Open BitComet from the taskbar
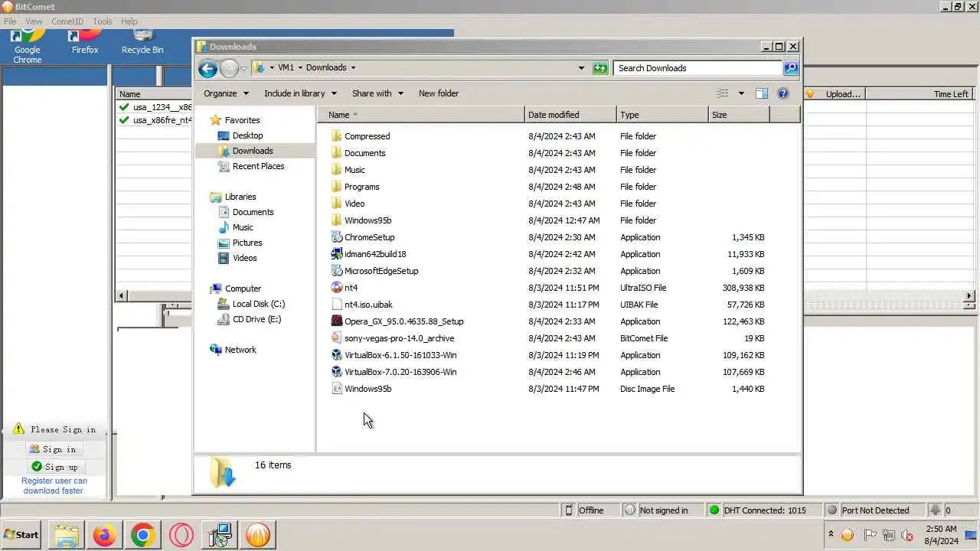The width and height of the screenshot is (980, 551). (x=258, y=535)
